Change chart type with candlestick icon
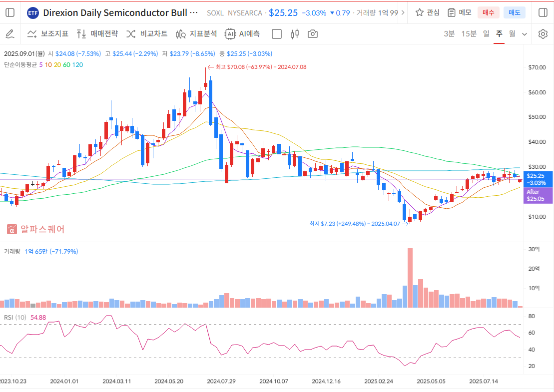This screenshot has width=554, height=392. click(295, 34)
